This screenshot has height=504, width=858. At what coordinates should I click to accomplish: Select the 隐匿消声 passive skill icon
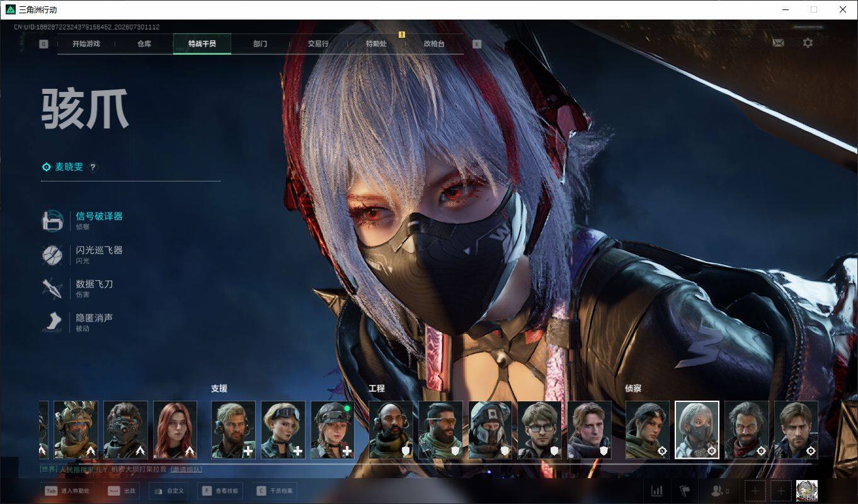pos(52,323)
